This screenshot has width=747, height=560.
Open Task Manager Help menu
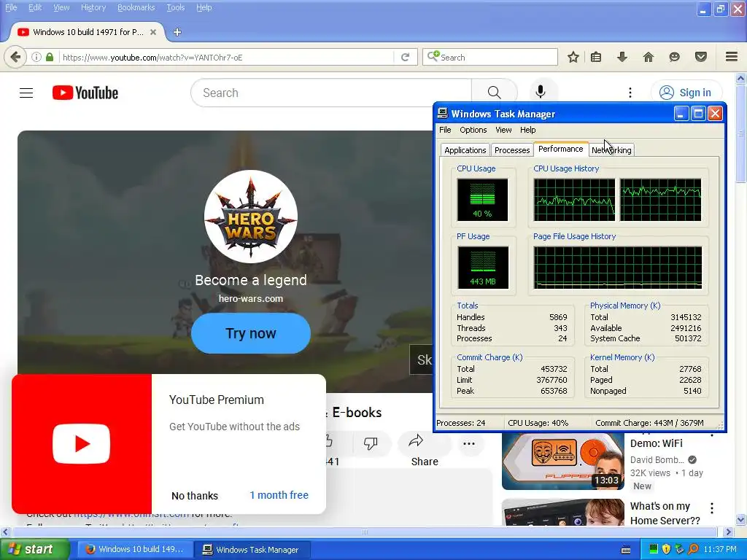(527, 130)
